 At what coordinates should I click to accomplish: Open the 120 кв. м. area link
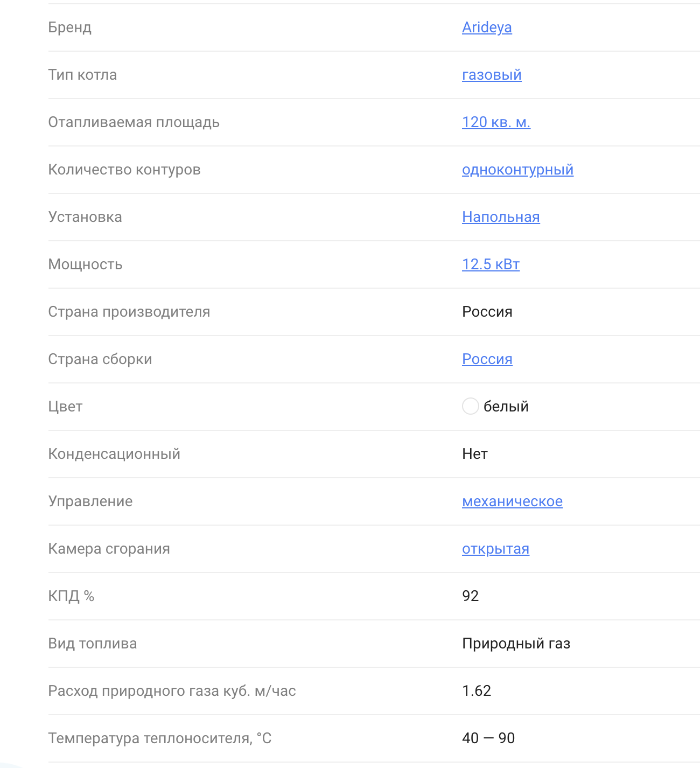(x=496, y=122)
